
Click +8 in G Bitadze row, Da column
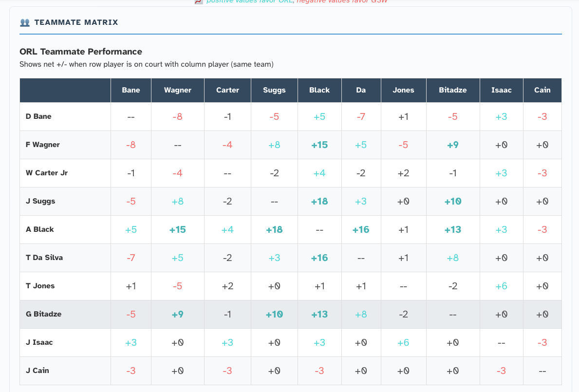(x=361, y=315)
